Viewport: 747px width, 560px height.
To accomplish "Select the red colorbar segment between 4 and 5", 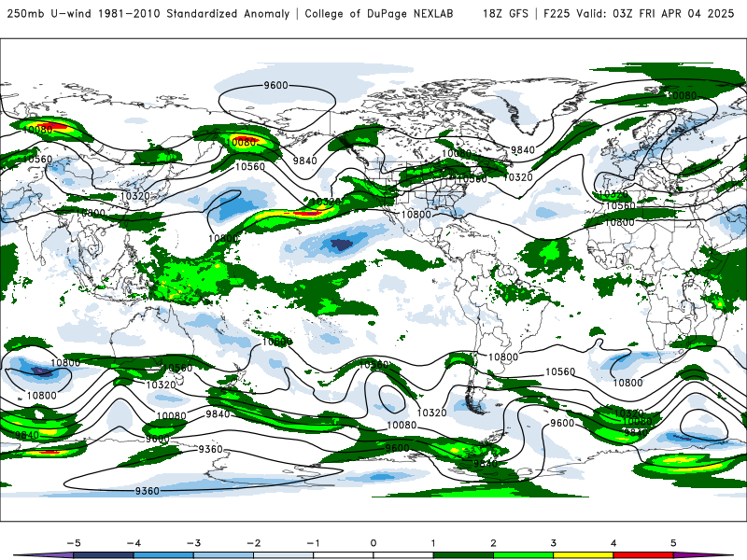I will (643, 555).
